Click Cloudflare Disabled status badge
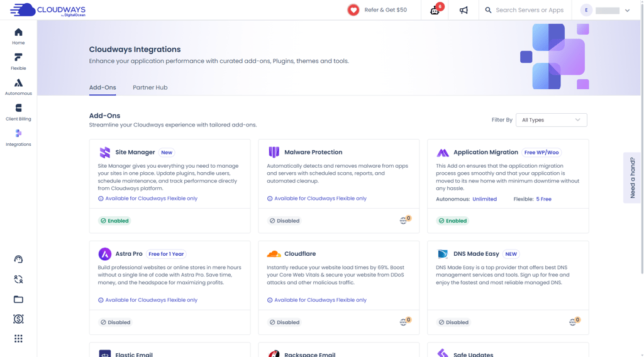 284,322
